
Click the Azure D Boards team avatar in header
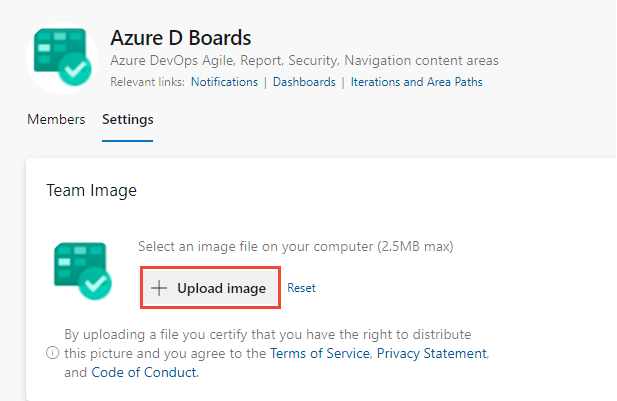tap(62, 57)
